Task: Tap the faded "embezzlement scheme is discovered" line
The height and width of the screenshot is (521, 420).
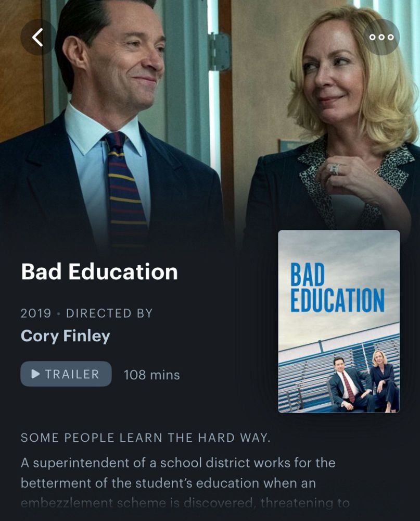Action: click(x=185, y=503)
